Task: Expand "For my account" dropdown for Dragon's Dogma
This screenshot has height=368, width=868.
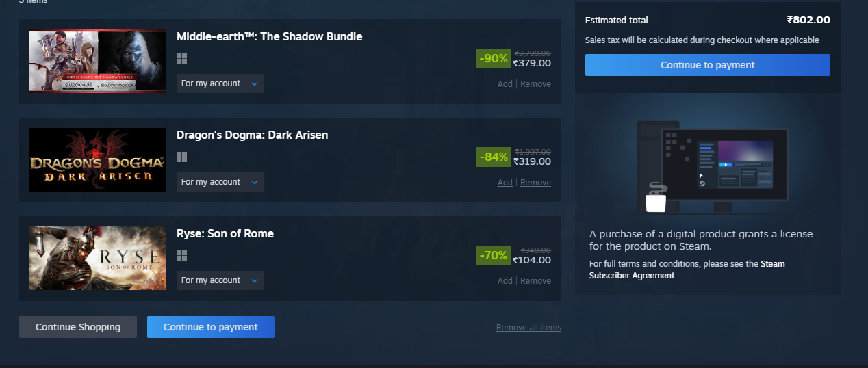Action: coord(220,182)
